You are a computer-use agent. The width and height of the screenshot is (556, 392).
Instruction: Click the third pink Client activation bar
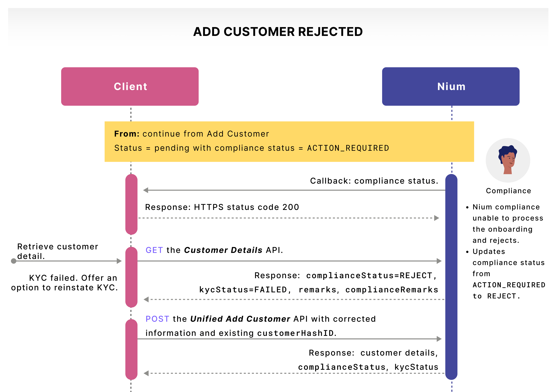[131, 349]
